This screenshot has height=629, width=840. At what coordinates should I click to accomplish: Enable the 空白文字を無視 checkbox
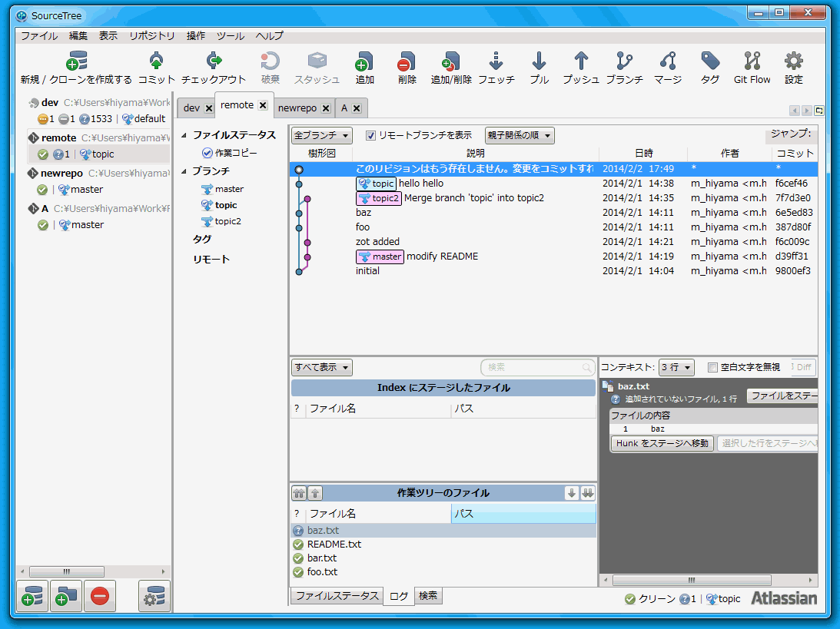[x=712, y=367]
